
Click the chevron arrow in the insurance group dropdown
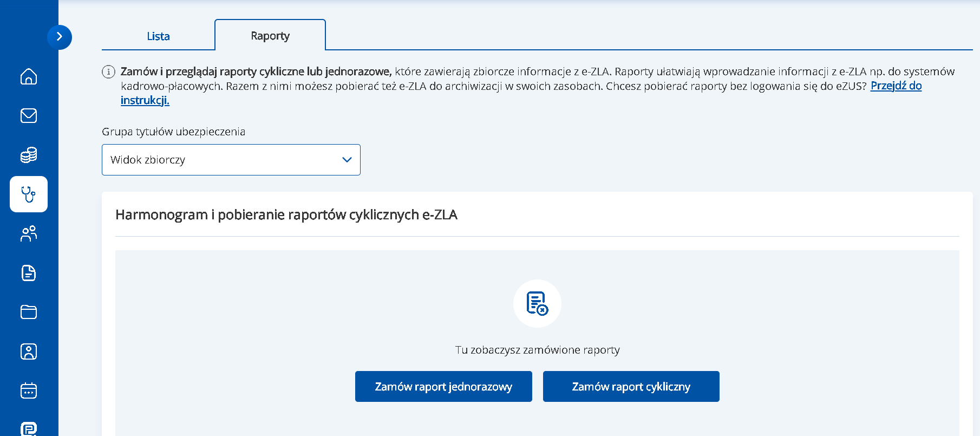tap(347, 160)
